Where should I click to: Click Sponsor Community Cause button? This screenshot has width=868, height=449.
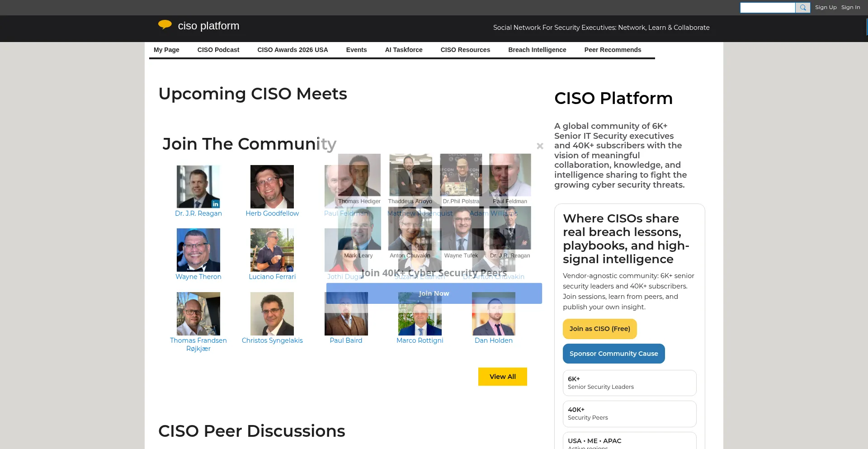[x=613, y=354]
